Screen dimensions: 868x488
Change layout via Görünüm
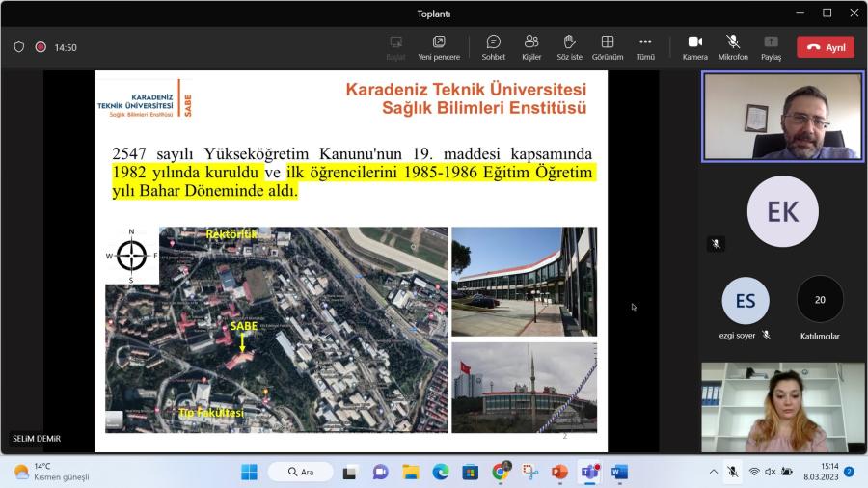coord(608,47)
